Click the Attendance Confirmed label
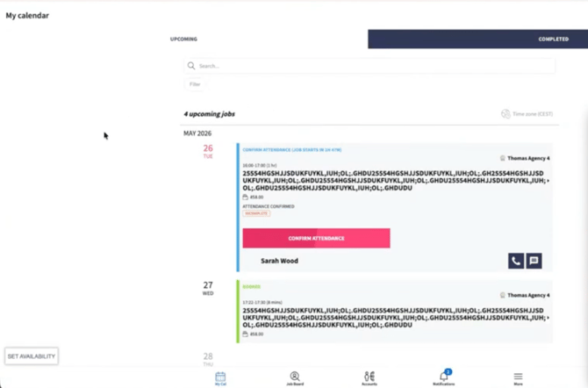This screenshot has width=588, height=388. (269, 206)
